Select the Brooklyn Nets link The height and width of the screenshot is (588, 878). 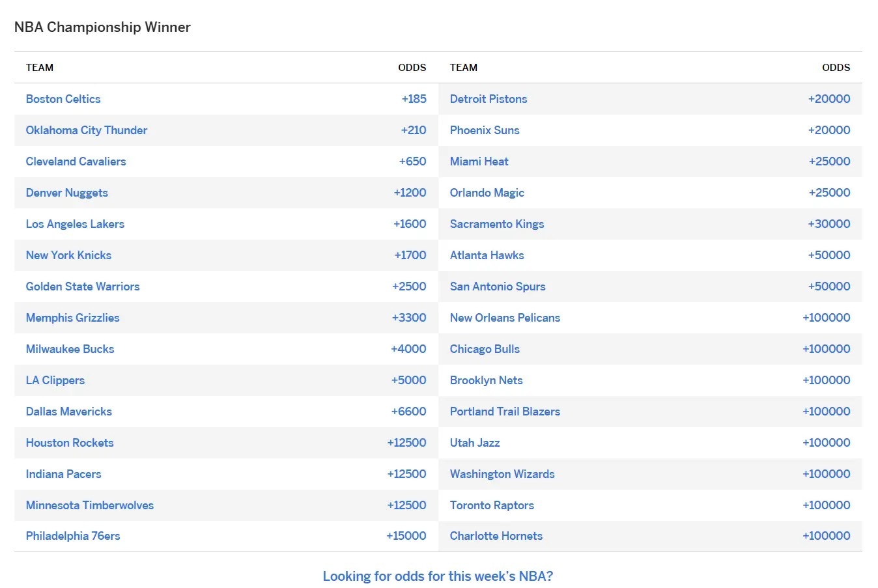(487, 380)
